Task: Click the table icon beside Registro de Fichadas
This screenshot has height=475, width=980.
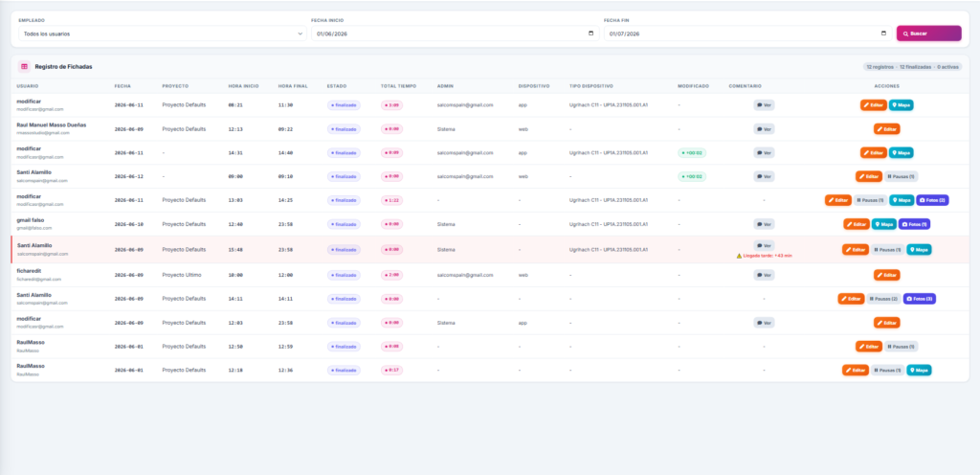Action: coord(24,66)
